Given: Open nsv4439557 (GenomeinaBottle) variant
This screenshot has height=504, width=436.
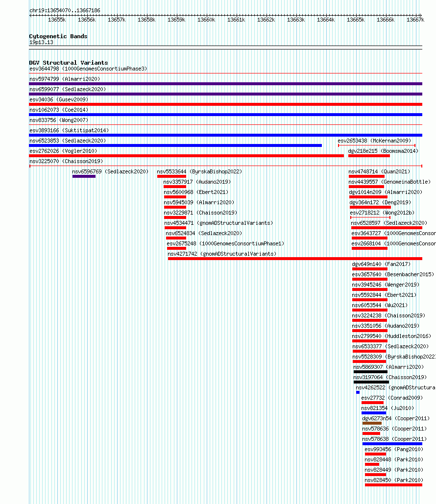Looking at the screenshot, I should click(x=389, y=182).
